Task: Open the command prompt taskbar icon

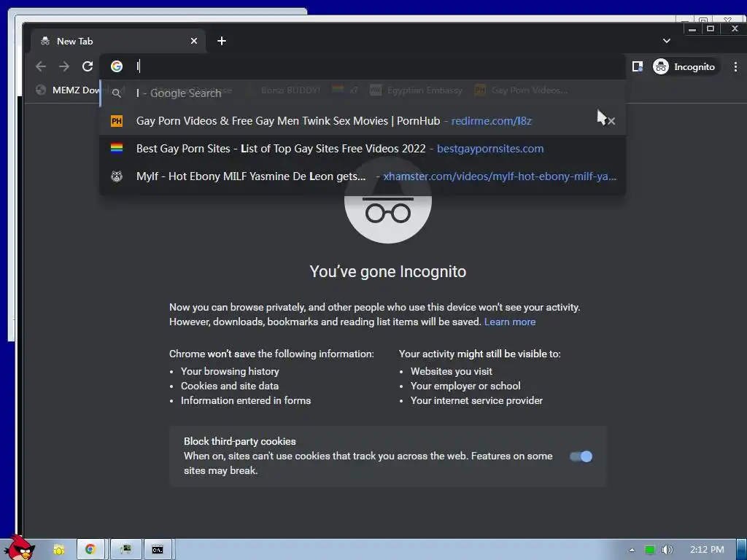Action: point(158,550)
